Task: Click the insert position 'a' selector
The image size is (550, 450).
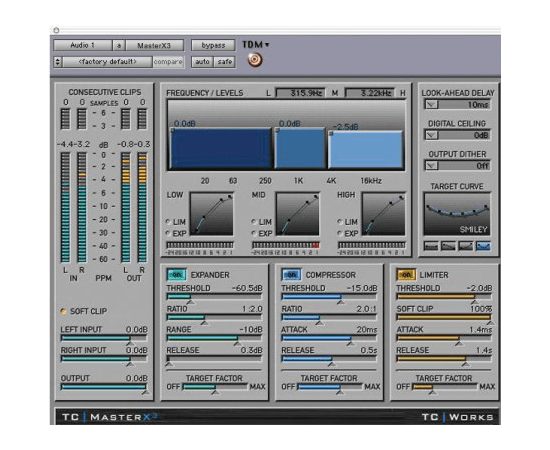Action: pyautogui.click(x=119, y=45)
